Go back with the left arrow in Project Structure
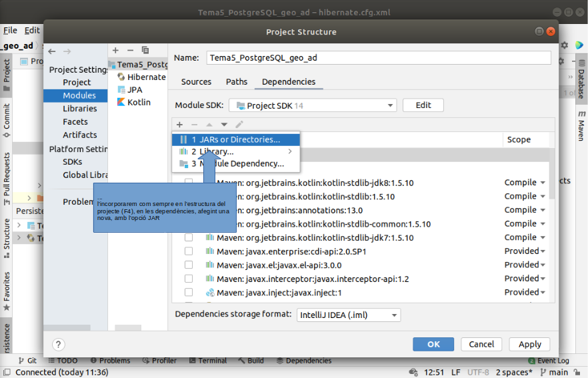 (52, 51)
